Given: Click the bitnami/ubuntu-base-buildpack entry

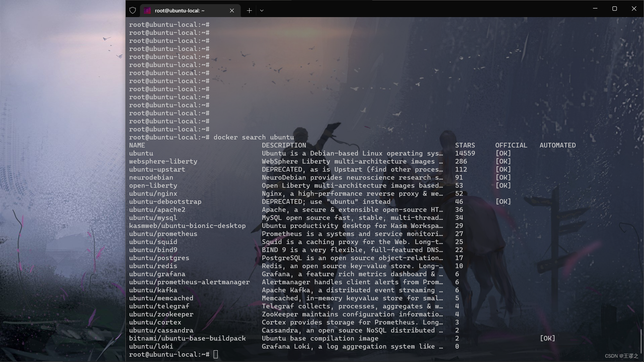Looking at the screenshot, I should coord(187,338).
